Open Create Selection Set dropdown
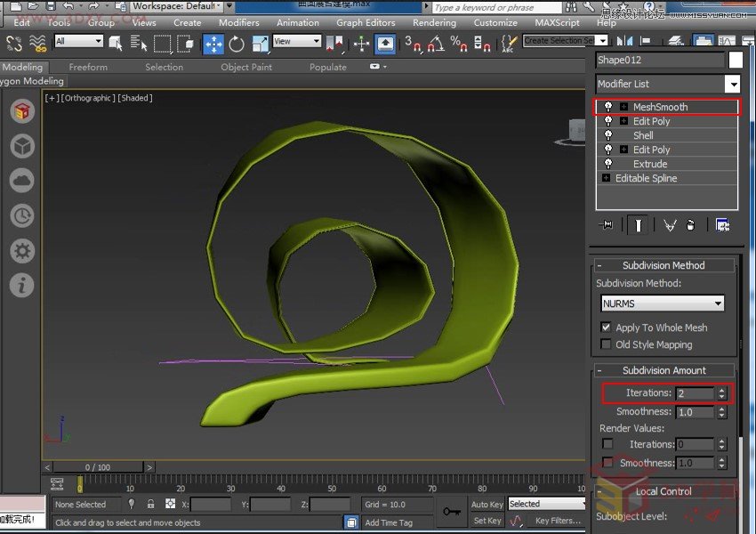 [565, 41]
